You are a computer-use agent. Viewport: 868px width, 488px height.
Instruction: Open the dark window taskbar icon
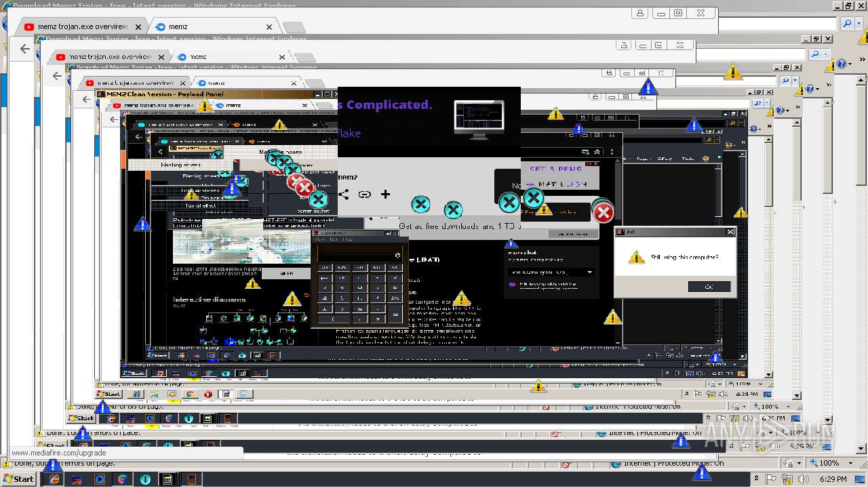pyautogui.click(x=168, y=479)
